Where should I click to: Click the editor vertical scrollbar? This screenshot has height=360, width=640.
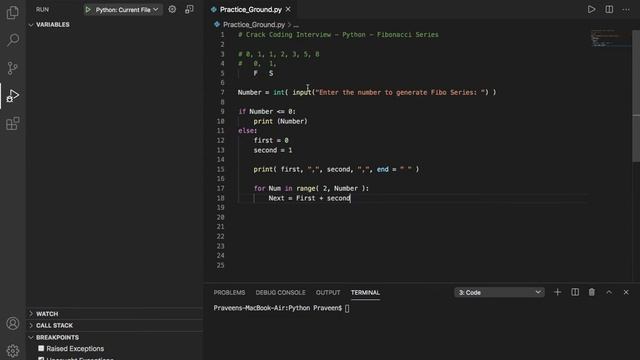coord(636,96)
